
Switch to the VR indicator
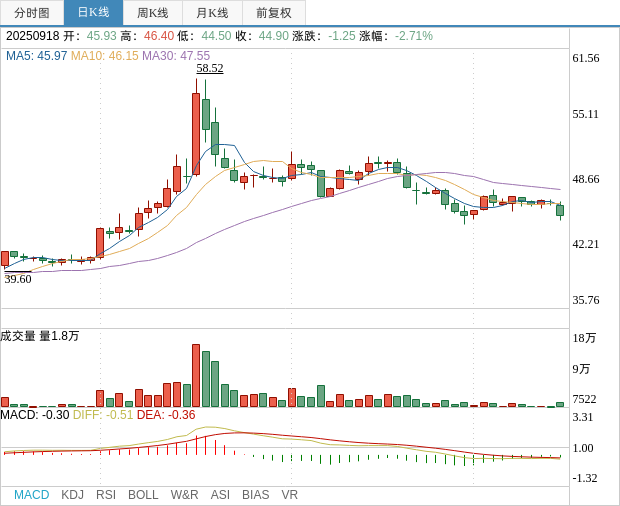pyautogui.click(x=289, y=495)
